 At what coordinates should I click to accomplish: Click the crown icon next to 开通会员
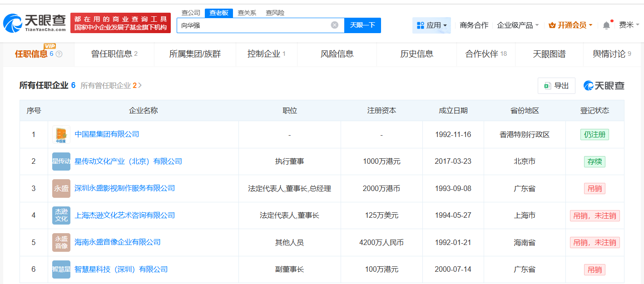(552, 25)
